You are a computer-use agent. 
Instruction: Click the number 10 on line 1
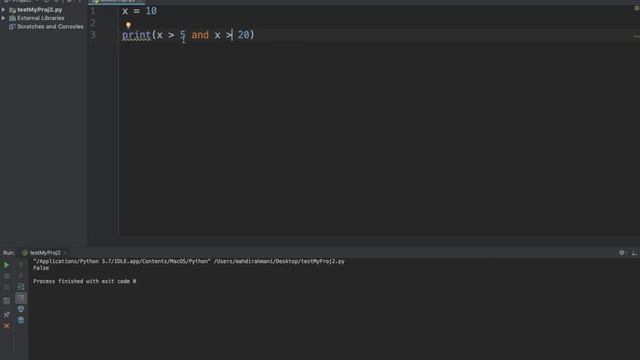pos(151,11)
